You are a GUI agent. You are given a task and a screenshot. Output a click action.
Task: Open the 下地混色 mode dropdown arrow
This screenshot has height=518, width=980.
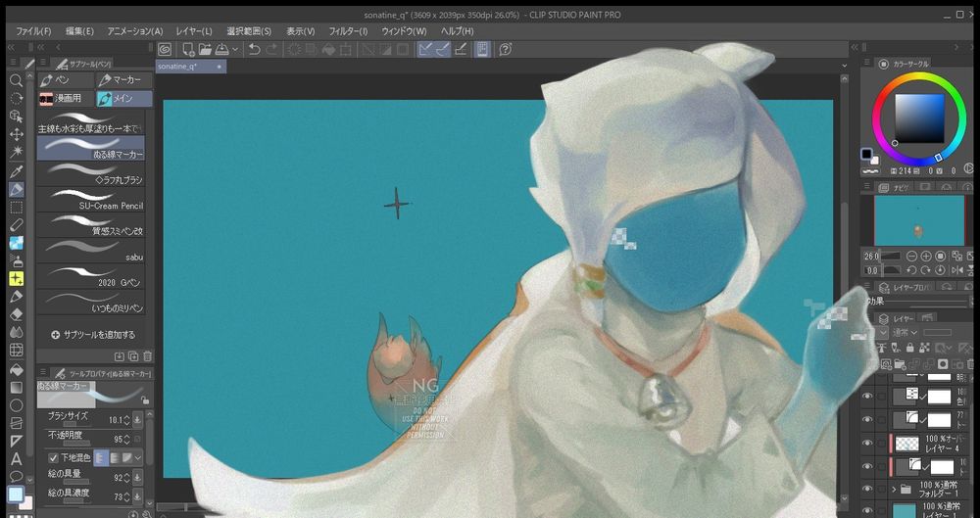(x=137, y=458)
